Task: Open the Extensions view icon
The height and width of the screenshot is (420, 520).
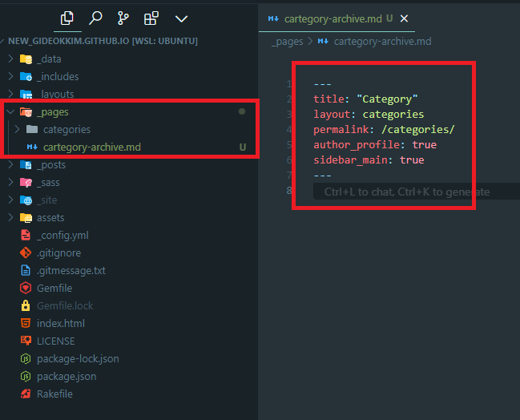Action: point(151,18)
